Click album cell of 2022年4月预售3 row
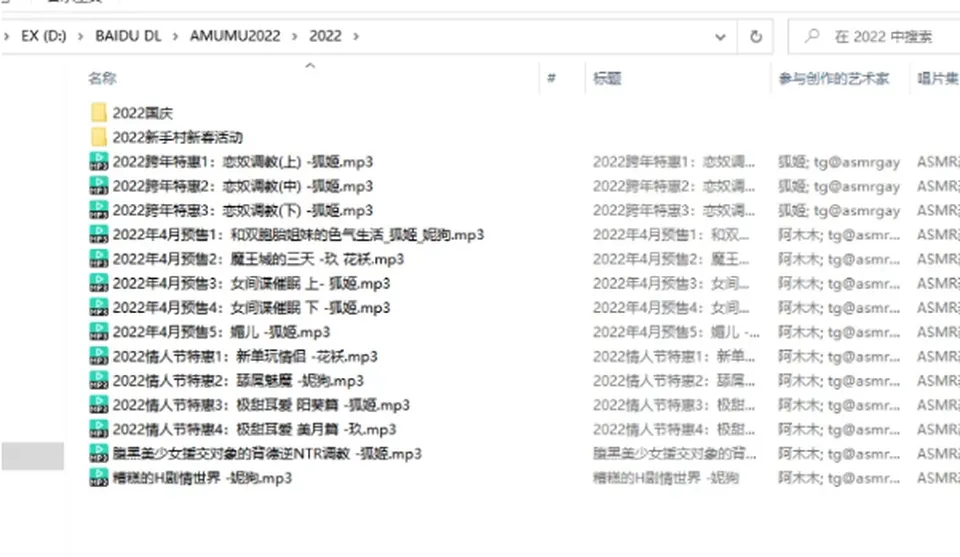Screen dimensions: 960x557 (938, 283)
